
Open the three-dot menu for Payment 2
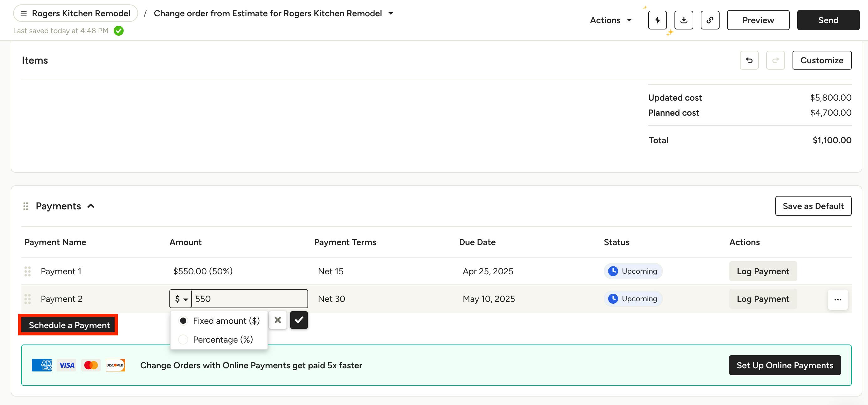(x=837, y=299)
